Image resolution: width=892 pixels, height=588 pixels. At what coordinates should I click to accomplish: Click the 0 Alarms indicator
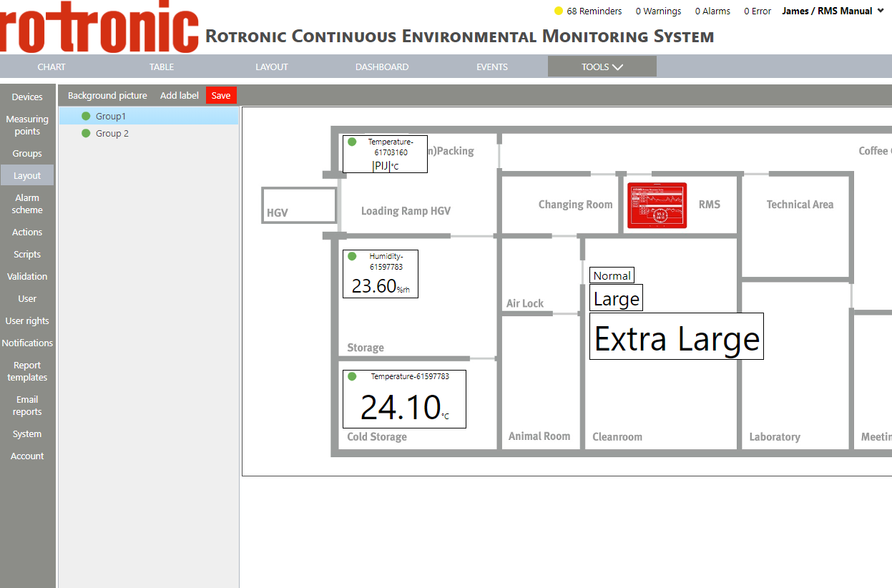point(712,11)
